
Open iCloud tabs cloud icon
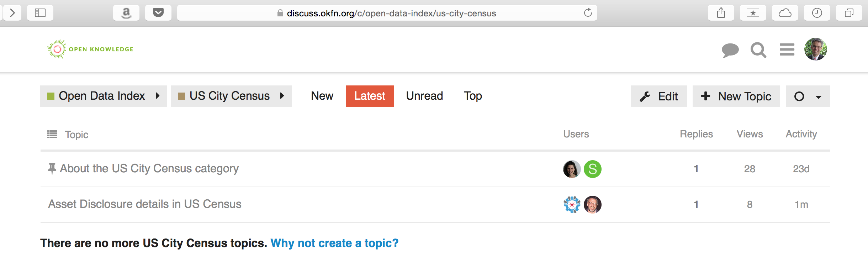785,13
